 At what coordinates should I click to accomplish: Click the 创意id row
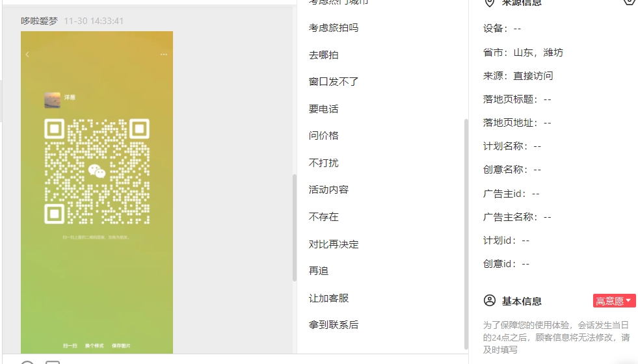[506, 264]
